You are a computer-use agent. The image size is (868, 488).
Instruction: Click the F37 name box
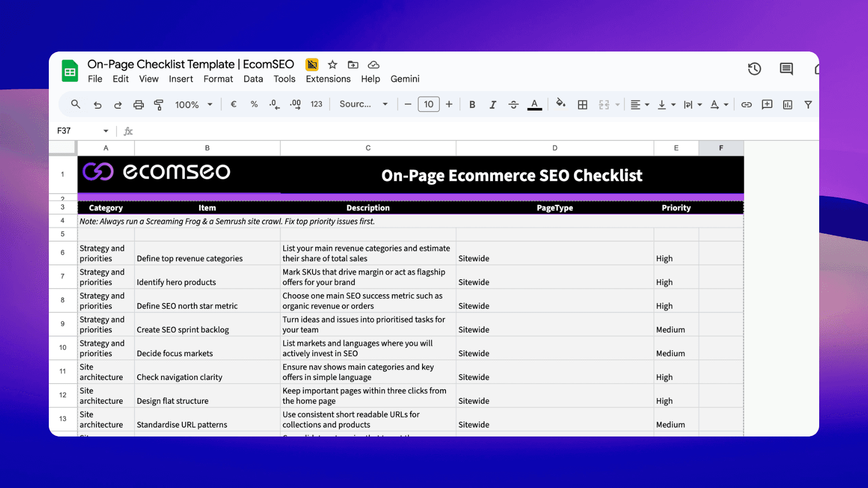click(x=64, y=131)
